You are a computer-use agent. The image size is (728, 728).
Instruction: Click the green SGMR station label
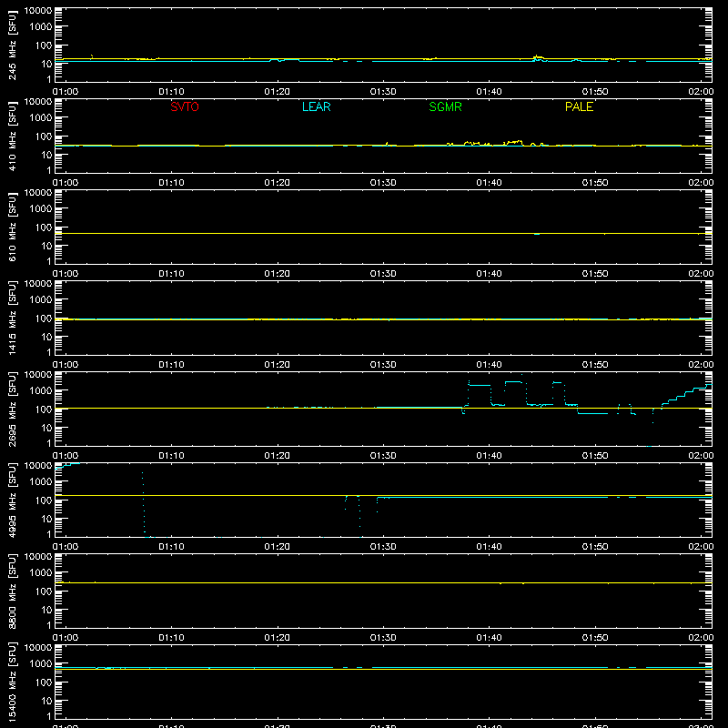coord(445,106)
